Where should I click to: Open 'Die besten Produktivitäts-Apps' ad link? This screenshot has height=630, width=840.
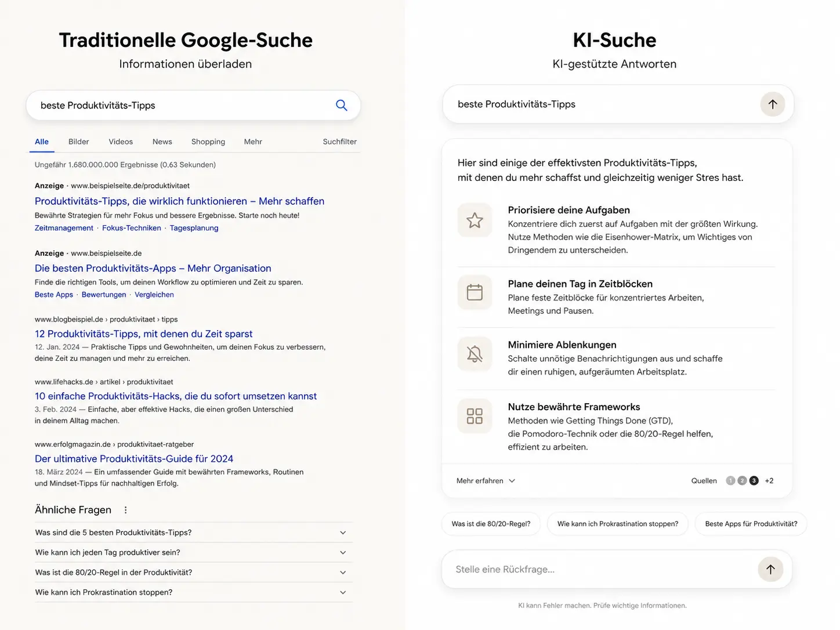pyautogui.click(x=153, y=268)
